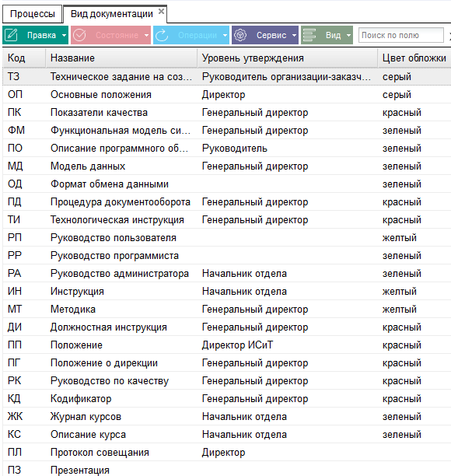The height and width of the screenshot is (476, 451).
Task: Click the Операции circular arrow icon
Action: coord(162,35)
